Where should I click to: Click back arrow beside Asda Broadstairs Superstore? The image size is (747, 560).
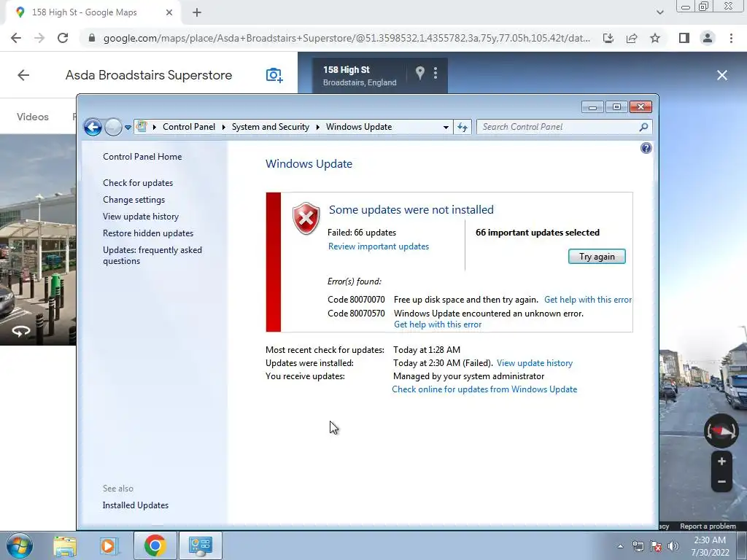coord(23,75)
